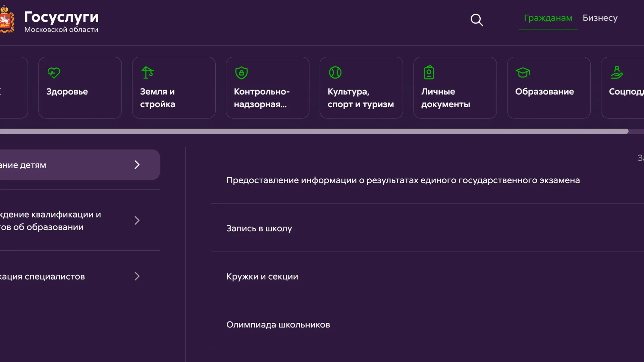The width and height of the screenshot is (644, 362).
Task: Expand chevron beside квалификации и об образовании
Action: [137, 220]
